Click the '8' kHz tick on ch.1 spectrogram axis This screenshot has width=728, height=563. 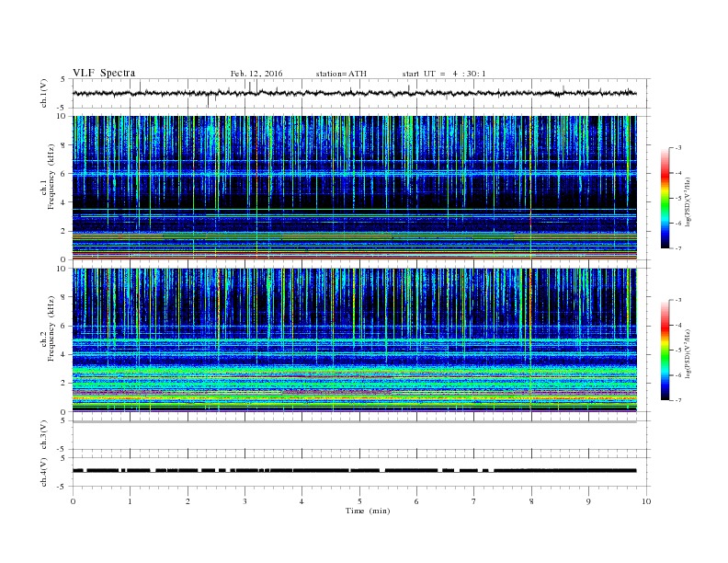(x=64, y=145)
